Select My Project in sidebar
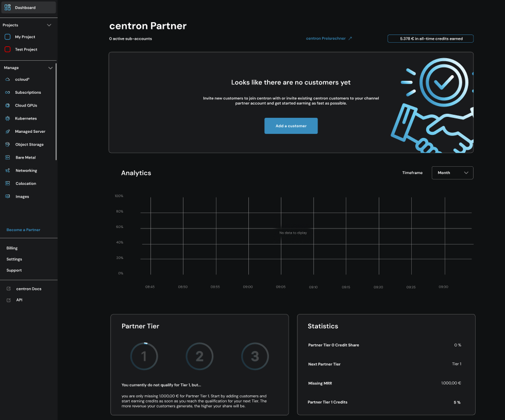505x420 pixels. click(25, 37)
